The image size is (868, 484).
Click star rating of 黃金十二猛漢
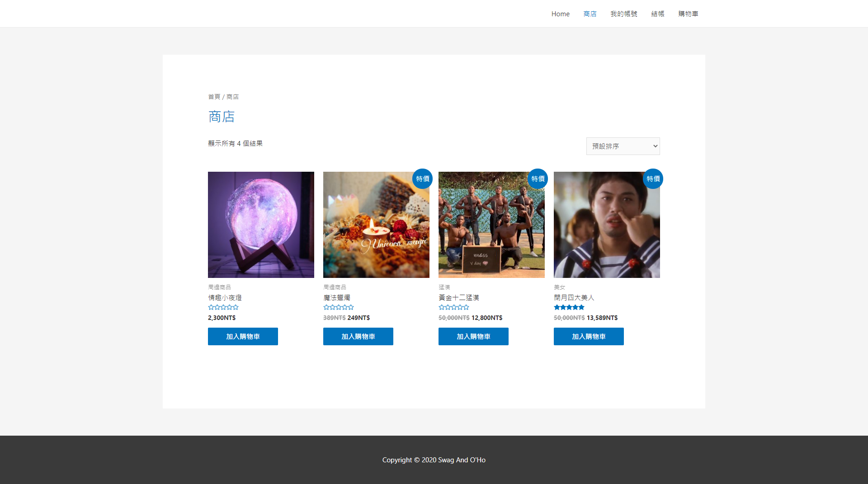tap(454, 307)
